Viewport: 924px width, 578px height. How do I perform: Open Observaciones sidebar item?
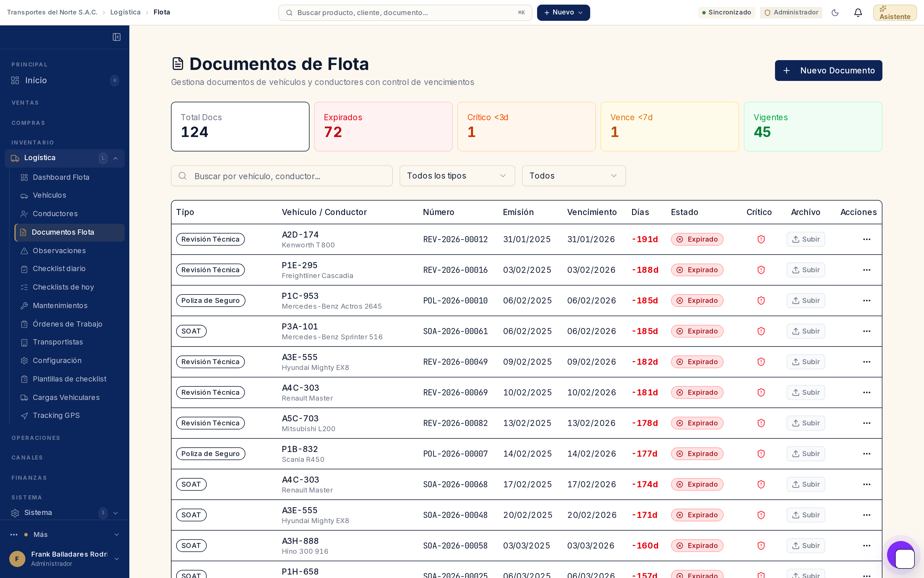click(70, 251)
